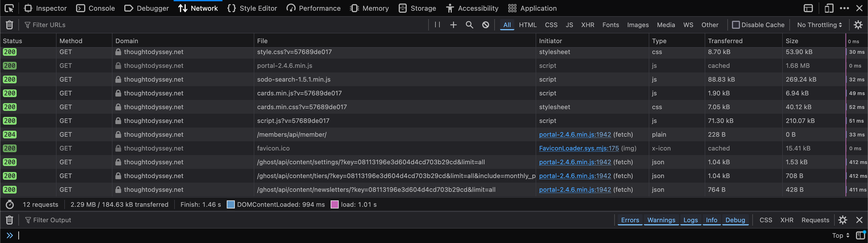This screenshot has height=243, width=868.
Task: Open the No Throttling dropdown
Action: coord(819,25)
